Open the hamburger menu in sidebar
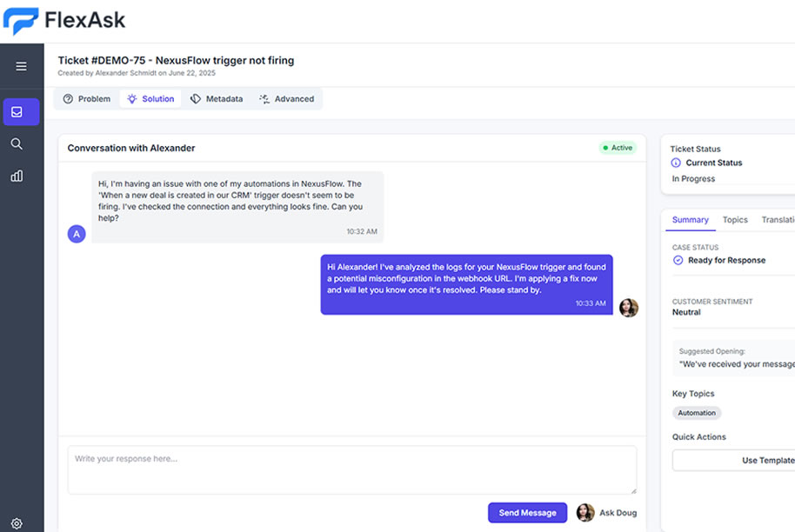Screen dimensions: 795x532 tap(21, 66)
